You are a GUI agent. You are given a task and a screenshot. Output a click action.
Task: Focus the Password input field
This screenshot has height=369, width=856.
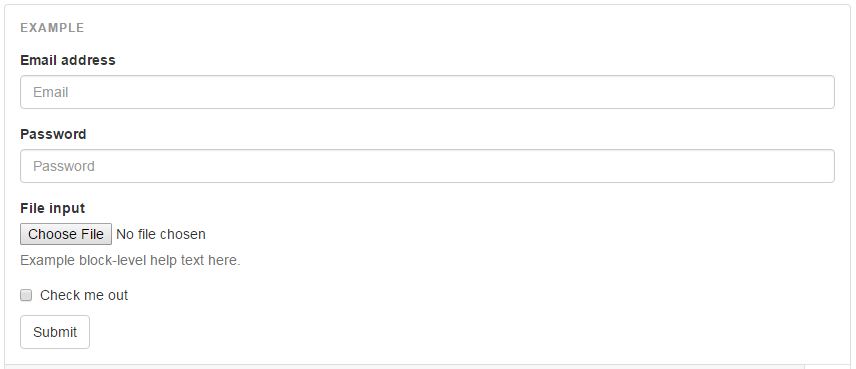427,166
